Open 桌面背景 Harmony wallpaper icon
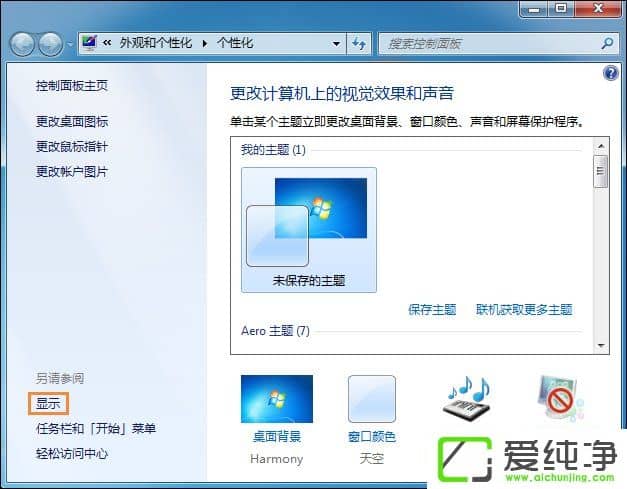This screenshot has width=627, height=489. (277, 399)
